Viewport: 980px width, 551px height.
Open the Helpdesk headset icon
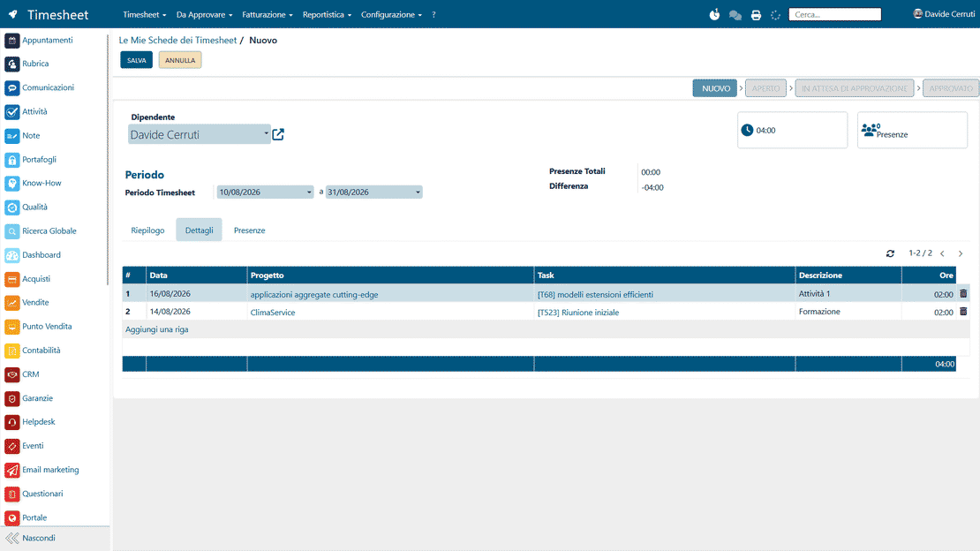pos(11,423)
